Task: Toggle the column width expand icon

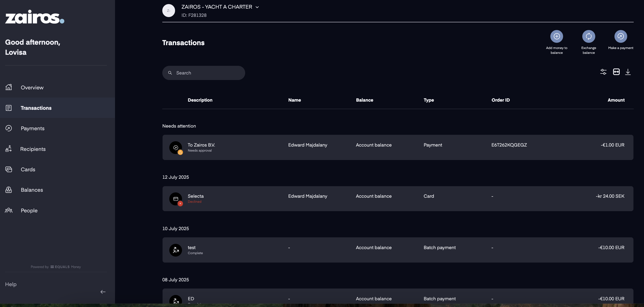Action: 616,72
